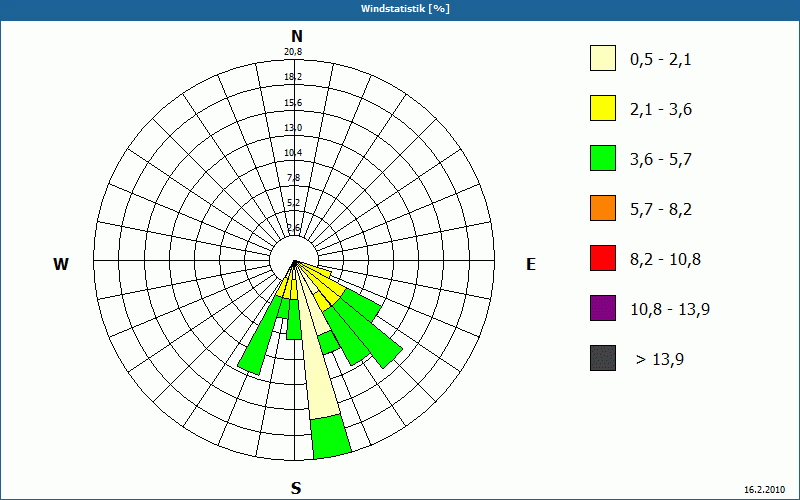
Task: Click the 7,8 radial axis value
Action: tap(293, 178)
